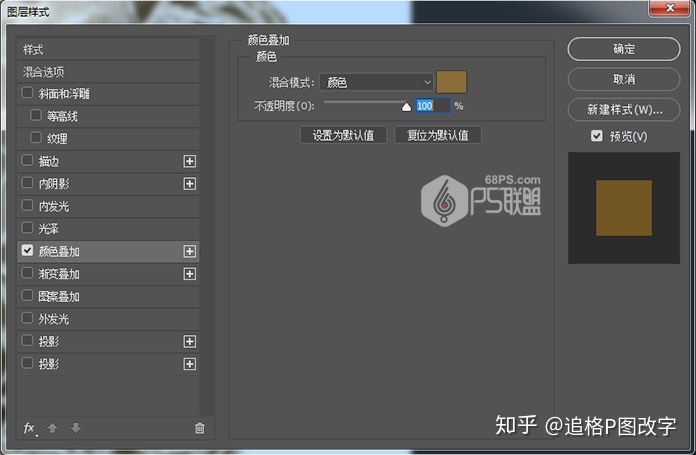
Task: Select the 内发光 row label
Action: 54,206
